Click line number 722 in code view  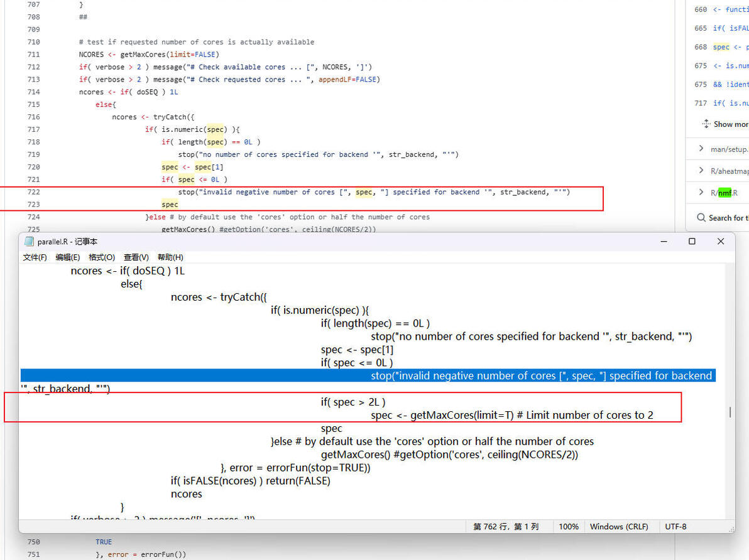click(33, 192)
